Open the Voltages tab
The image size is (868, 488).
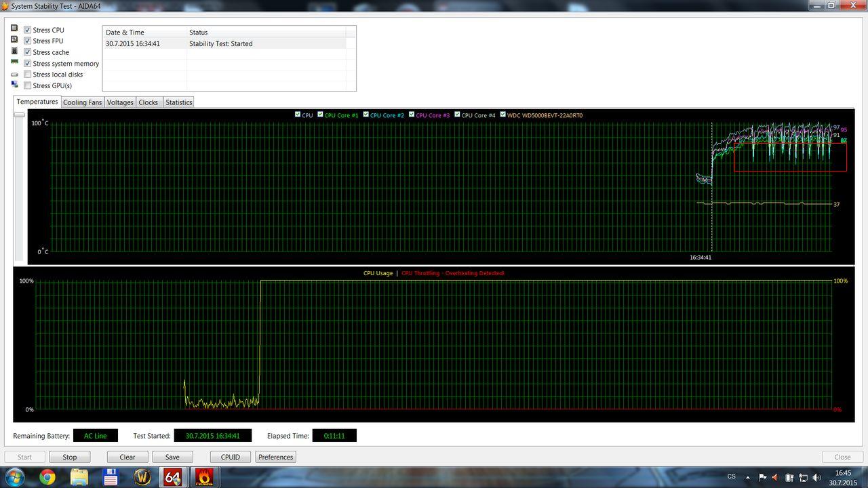point(120,102)
